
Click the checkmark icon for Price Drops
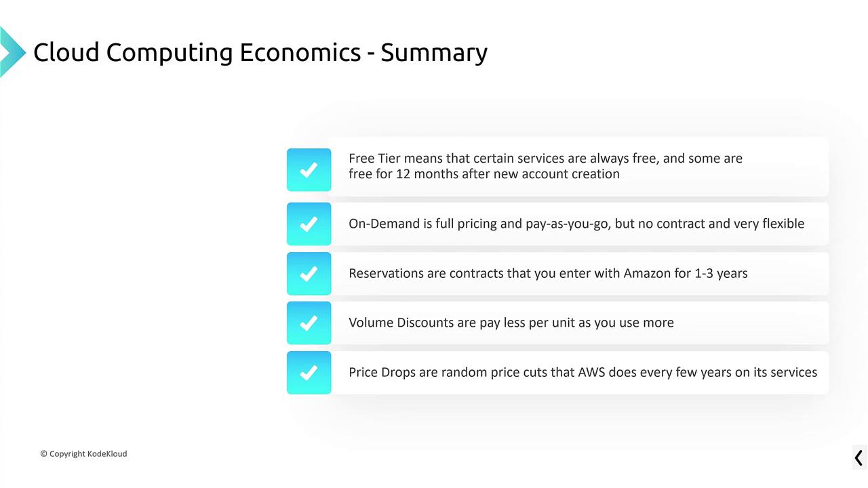(x=309, y=373)
